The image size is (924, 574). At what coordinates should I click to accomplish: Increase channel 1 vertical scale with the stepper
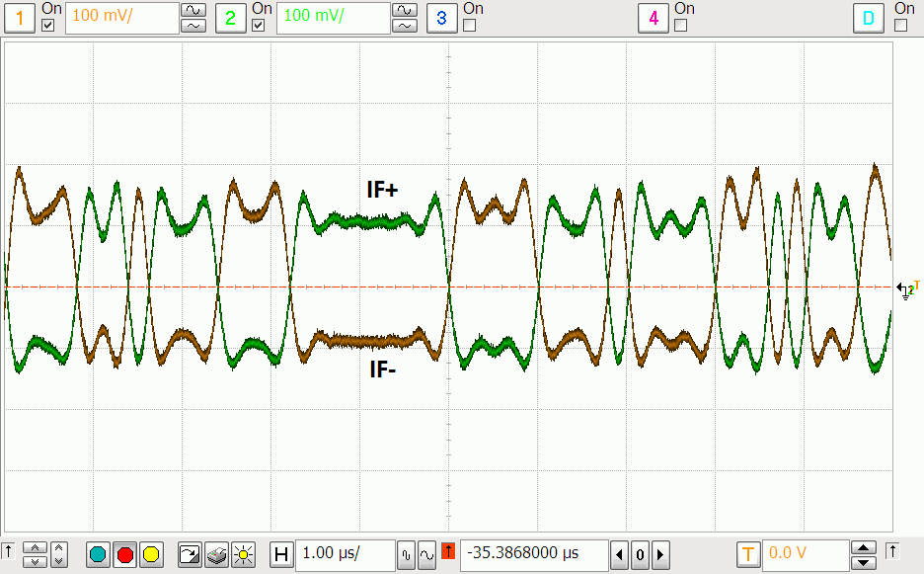click(193, 11)
